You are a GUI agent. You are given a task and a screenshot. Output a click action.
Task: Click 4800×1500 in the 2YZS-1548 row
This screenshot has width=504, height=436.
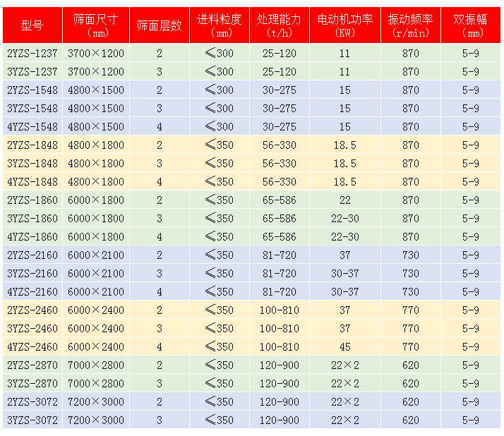click(x=96, y=90)
